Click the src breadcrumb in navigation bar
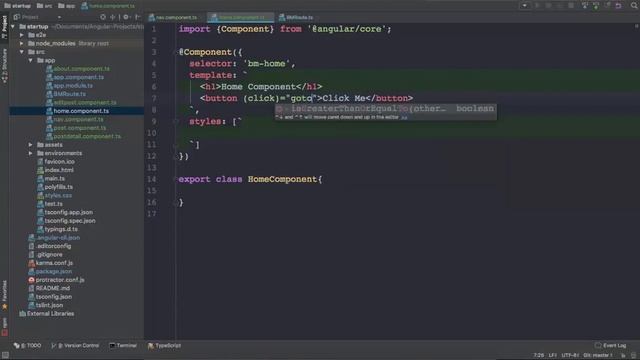This screenshot has height=360, width=640. [44, 6]
